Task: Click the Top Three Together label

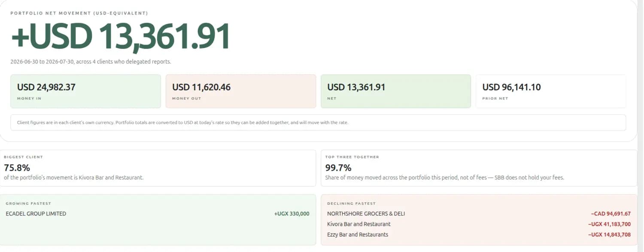Action: (x=352, y=157)
